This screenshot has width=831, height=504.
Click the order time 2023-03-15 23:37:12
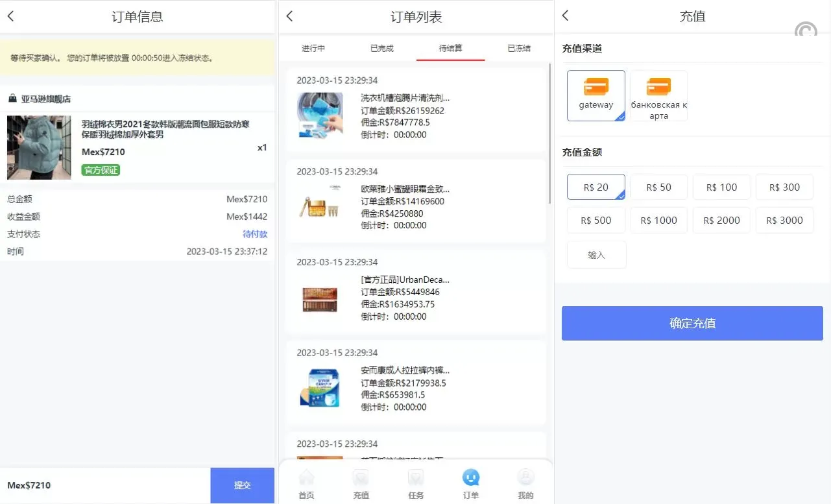[227, 252]
